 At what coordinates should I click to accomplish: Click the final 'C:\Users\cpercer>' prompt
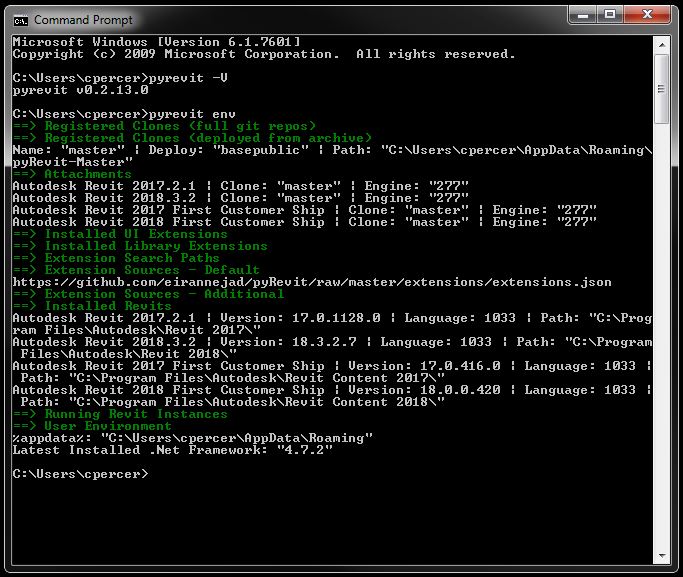coord(80,474)
